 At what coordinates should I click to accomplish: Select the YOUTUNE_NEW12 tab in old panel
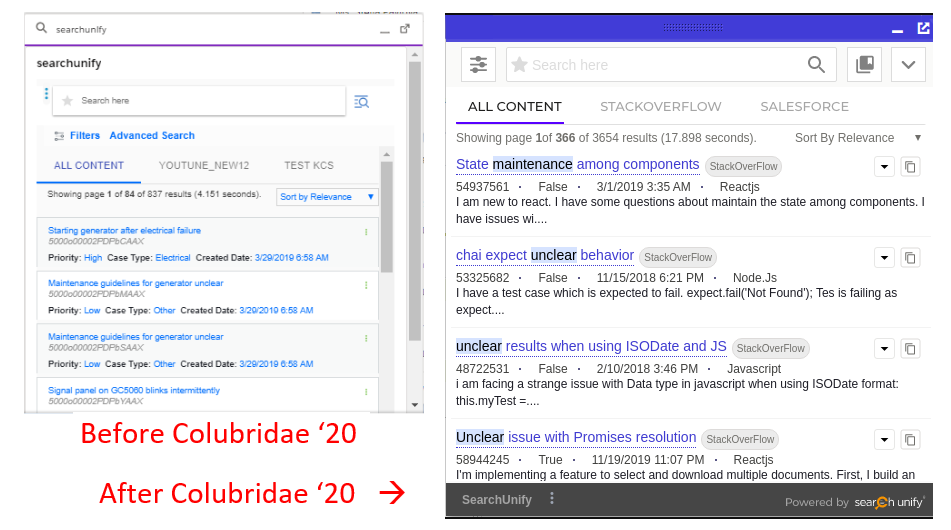coord(204,166)
